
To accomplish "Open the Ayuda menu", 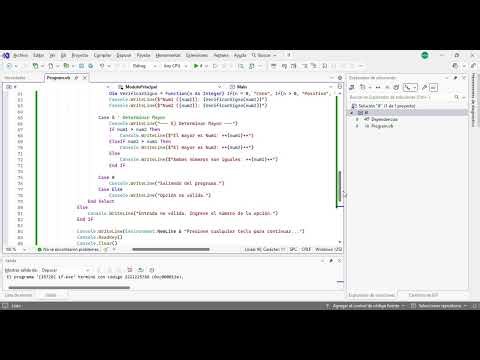I will (x=240, y=55).
